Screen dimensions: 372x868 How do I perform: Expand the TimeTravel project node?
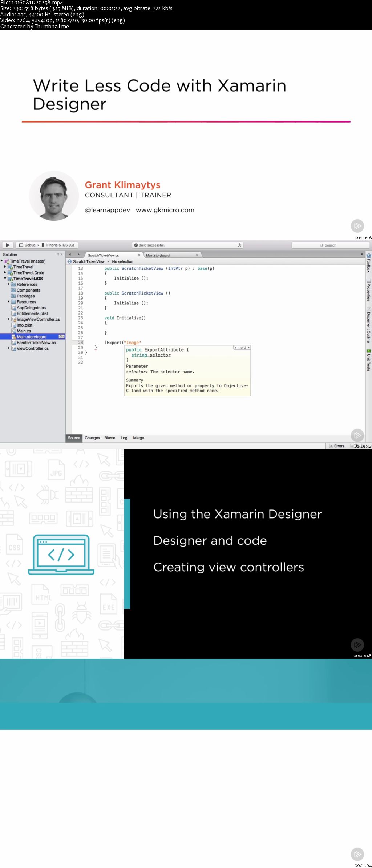click(x=5, y=267)
